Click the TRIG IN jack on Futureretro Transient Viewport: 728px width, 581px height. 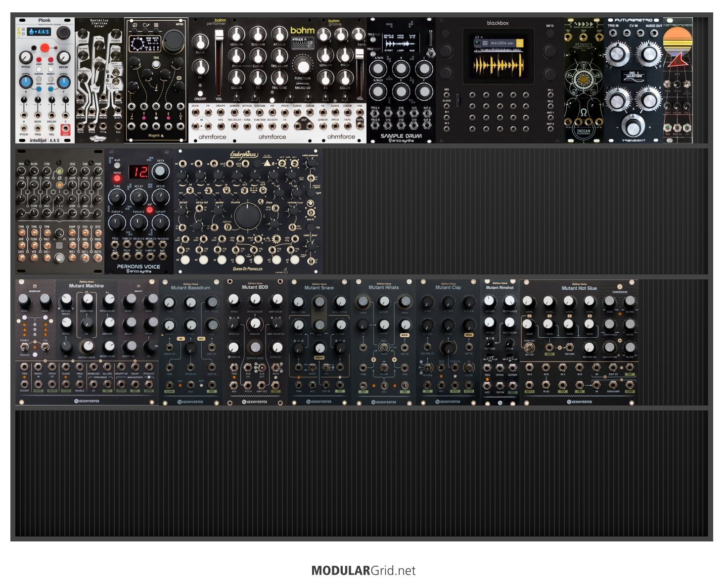pos(613,33)
